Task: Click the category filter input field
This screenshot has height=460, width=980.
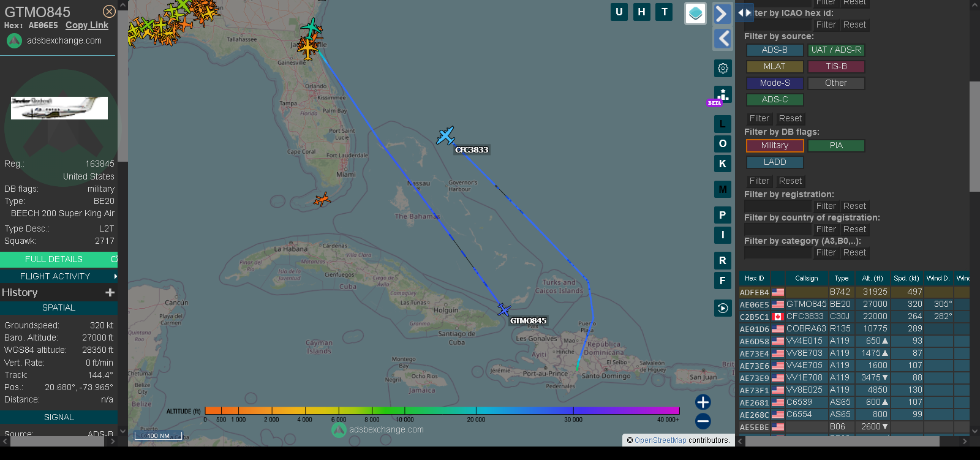Action: [x=777, y=253]
